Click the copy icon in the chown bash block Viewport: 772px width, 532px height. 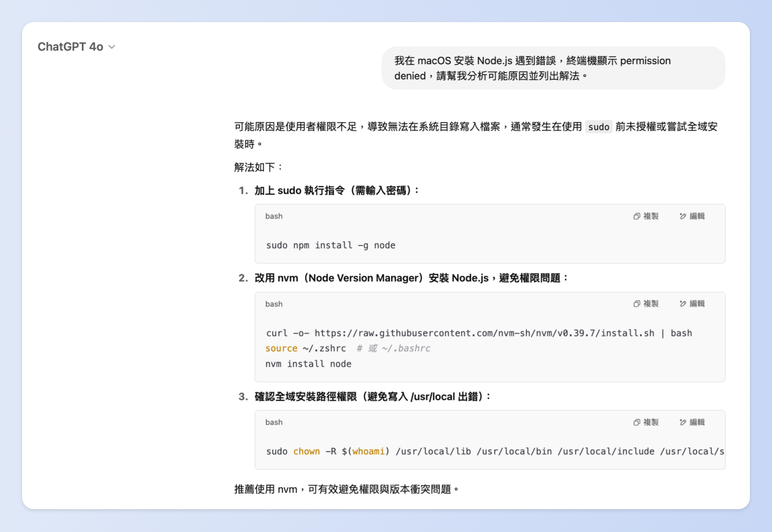pyautogui.click(x=636, y=422)
